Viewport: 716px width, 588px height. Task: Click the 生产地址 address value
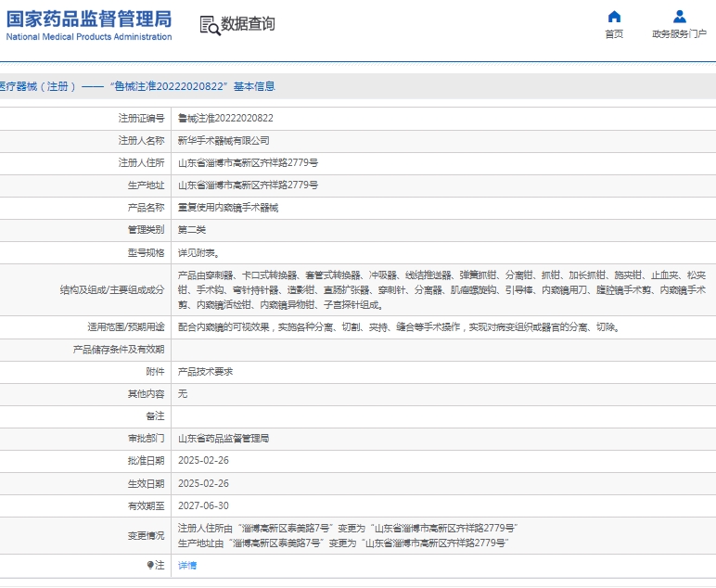tap(248, 185)
